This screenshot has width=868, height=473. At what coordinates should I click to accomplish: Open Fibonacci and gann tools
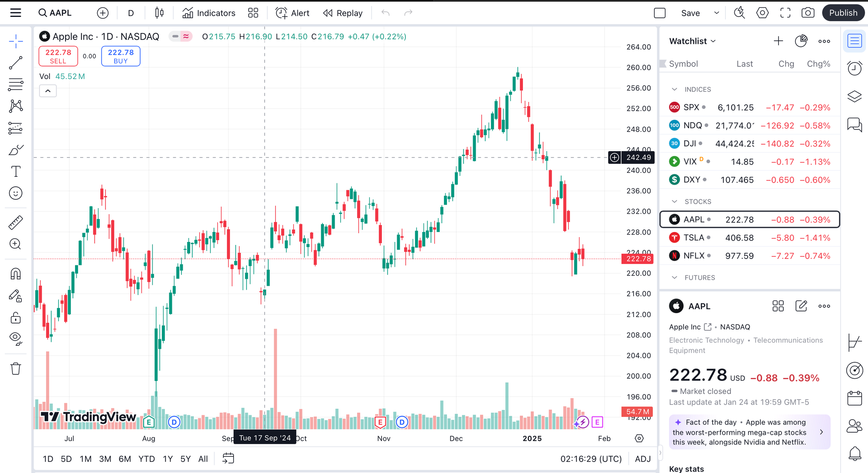tap(16, 84)
